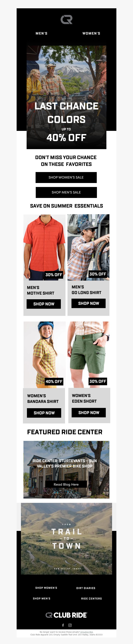
Task: Shop now for Men's Go Long Shirt
Action: pyautogui.click(x=88, y=303)
